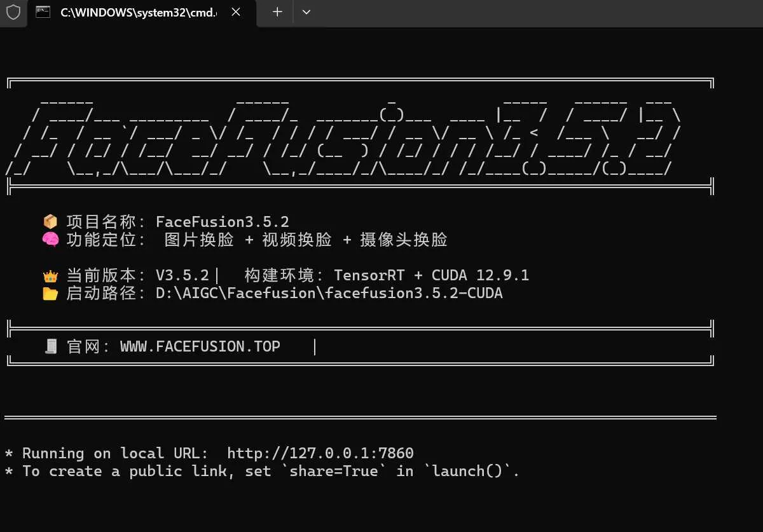Close the cmd.exe tab

coord(236,12)
